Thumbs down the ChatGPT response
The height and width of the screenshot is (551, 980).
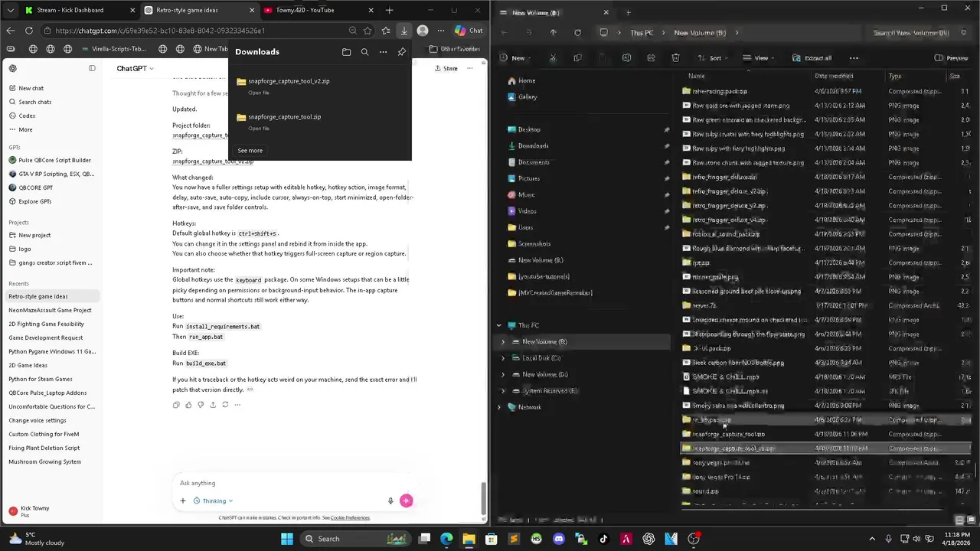point(201,405)
